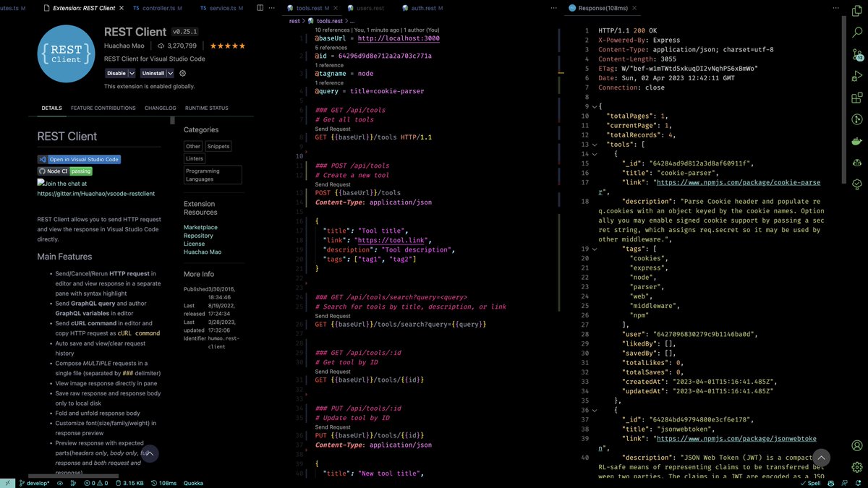Open http://localhost:3000 link in editor
Viewport: 868px width, 488px height.
pos(399,38)
